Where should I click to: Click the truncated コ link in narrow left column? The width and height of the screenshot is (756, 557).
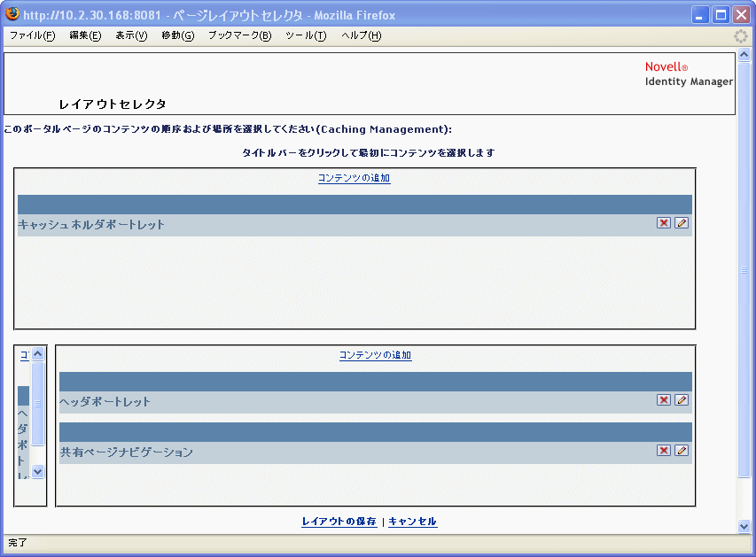pyautogui.click(x=25, y=355)
